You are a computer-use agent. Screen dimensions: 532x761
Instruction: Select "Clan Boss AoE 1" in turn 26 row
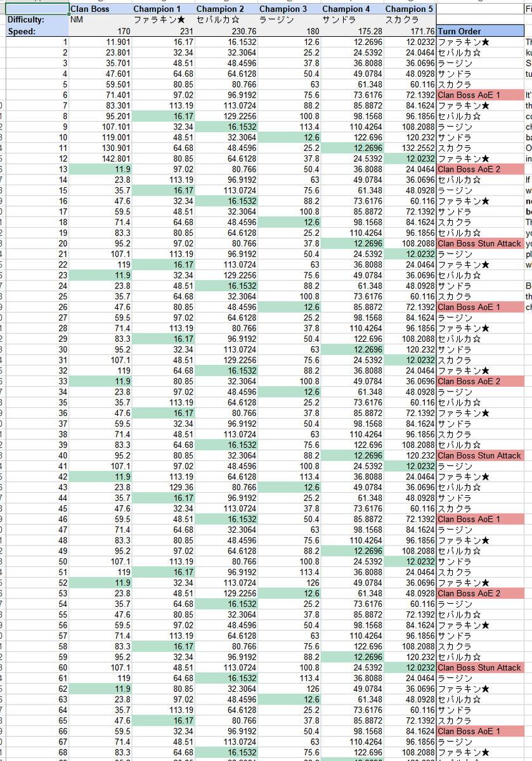point(480,307)
